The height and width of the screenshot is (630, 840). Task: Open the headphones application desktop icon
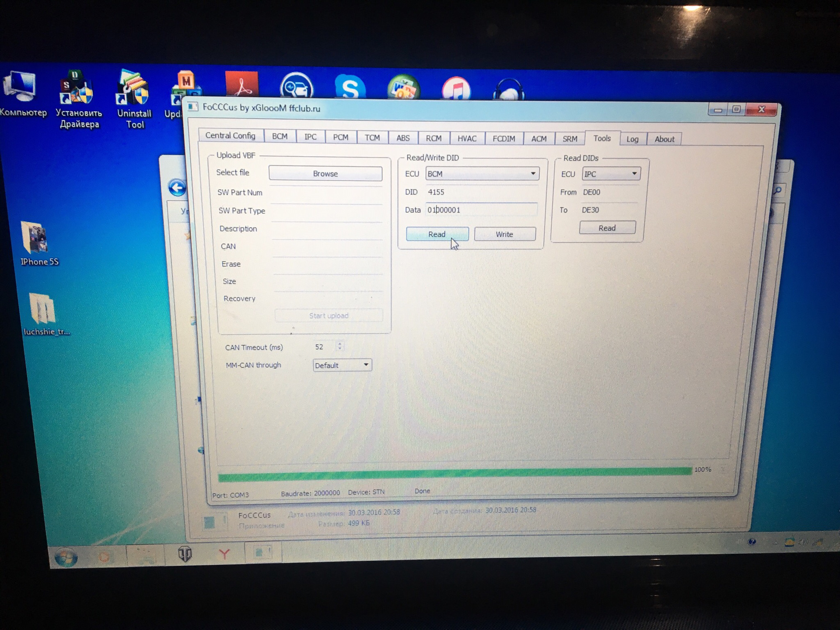tap(508, 89)
